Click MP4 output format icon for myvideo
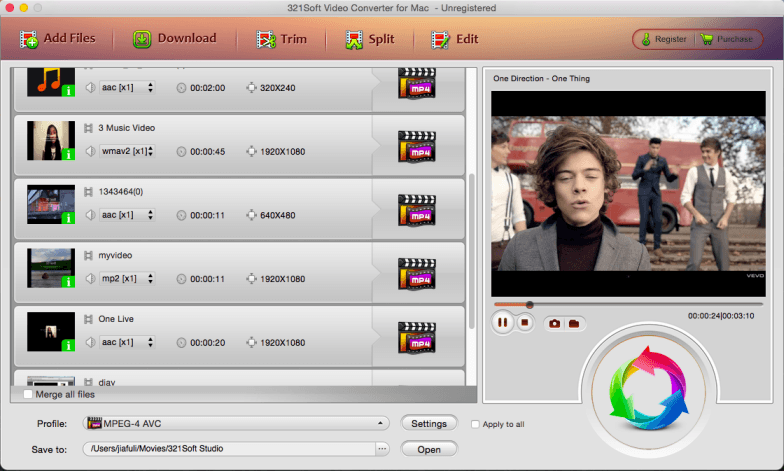 [x=417, y=274]
